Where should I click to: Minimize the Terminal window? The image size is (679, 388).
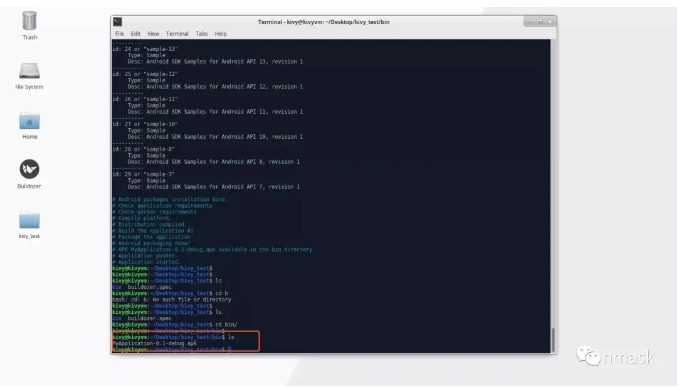tap(530, 22)
